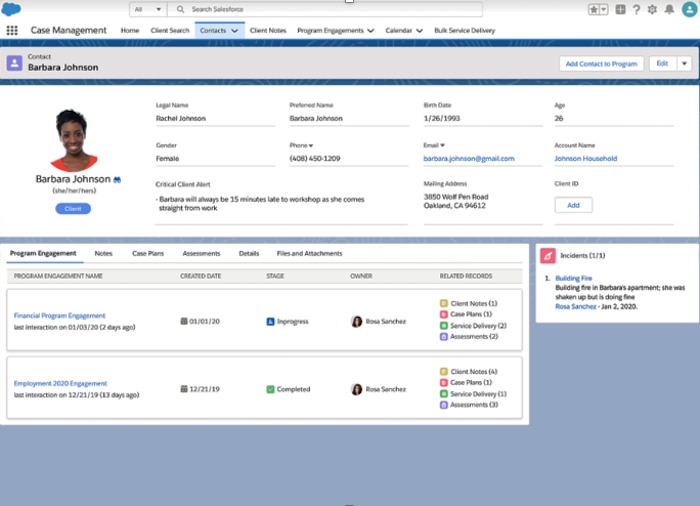Switch to the Assessments tab
The width and height of the screenshot is (700, 506).
(201, 254)
